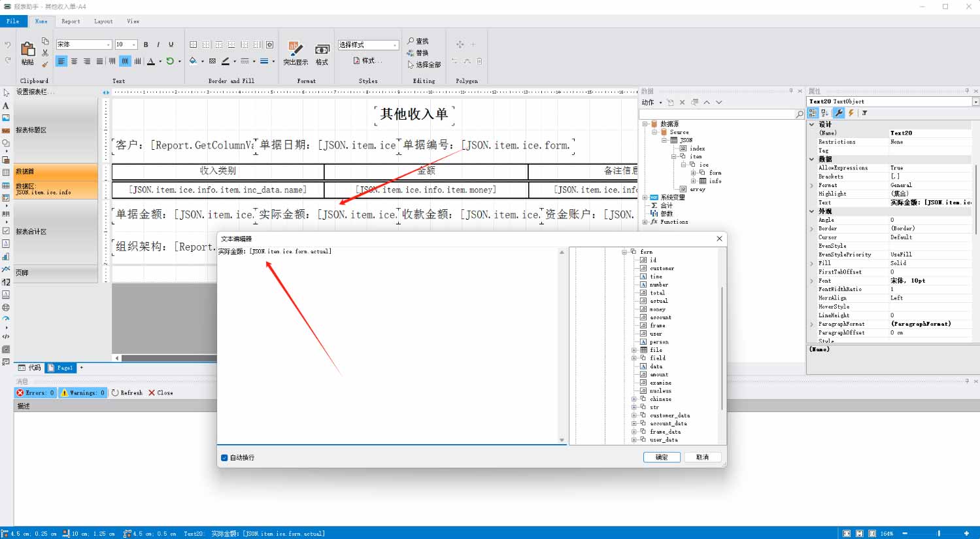This screenshot has height=539, width=980.
Task: Open the font size 10 dropdown
Action: (x=134, y=44)
